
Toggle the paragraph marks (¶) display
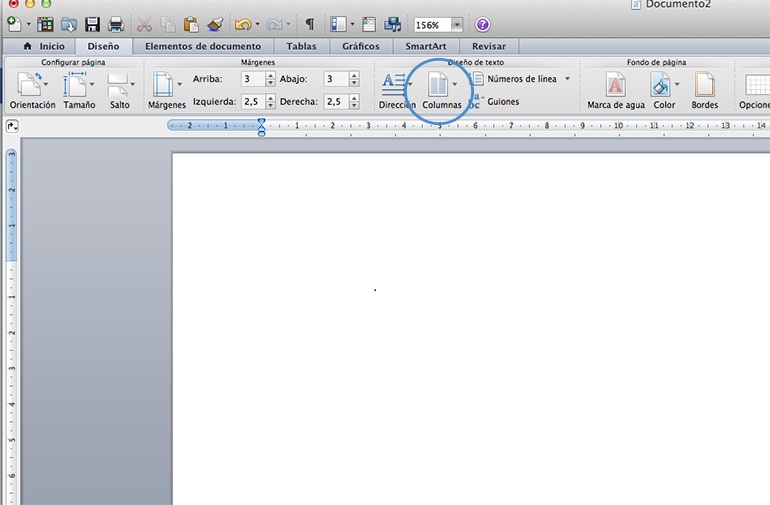tap(309, 24)
